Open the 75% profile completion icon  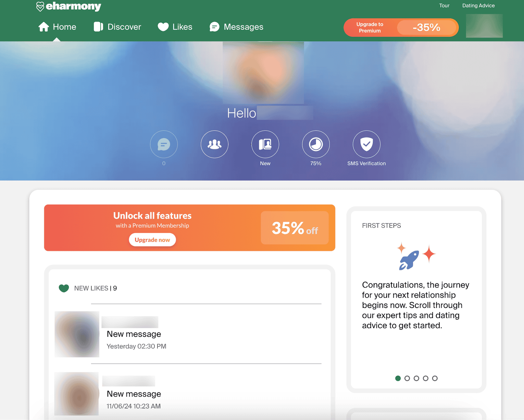(316, 144)
